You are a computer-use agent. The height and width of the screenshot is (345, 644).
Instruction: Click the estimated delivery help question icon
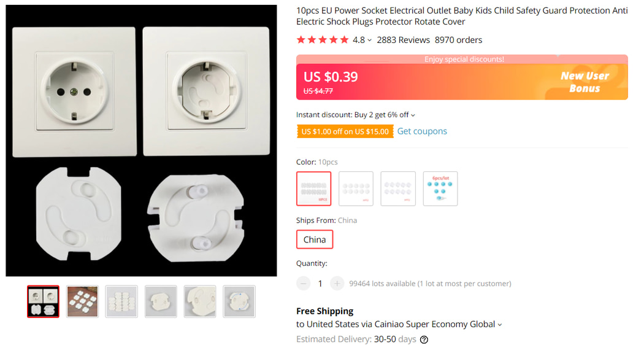[424, 339]
